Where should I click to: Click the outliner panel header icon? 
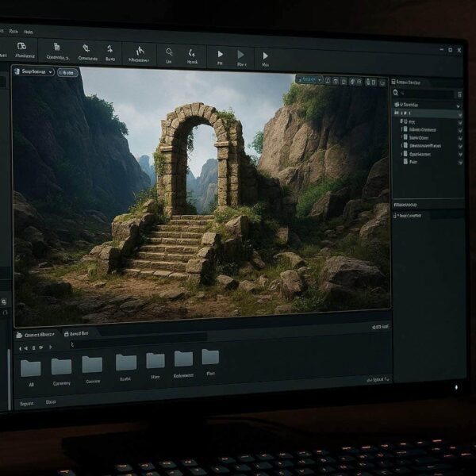pos(393,82)
